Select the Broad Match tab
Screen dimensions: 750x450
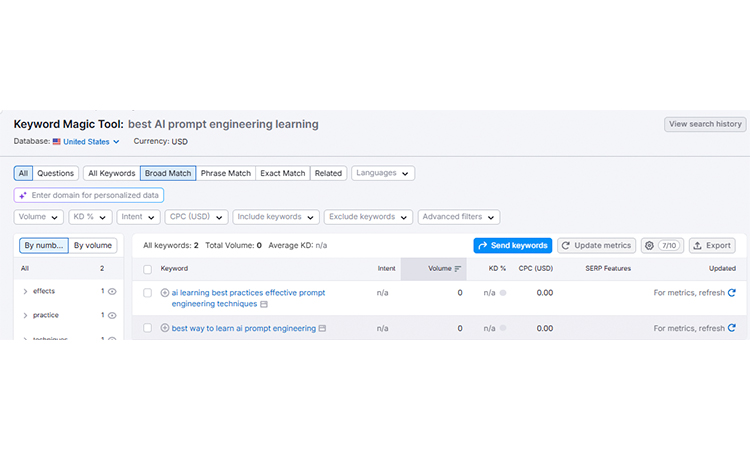coord(168,173)
